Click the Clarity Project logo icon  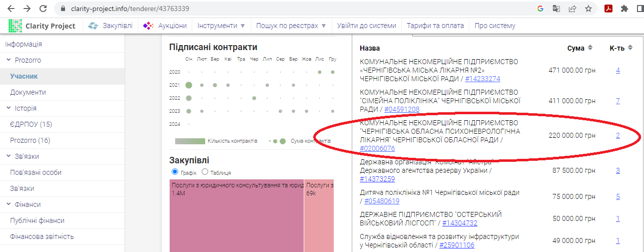point(16,26)
